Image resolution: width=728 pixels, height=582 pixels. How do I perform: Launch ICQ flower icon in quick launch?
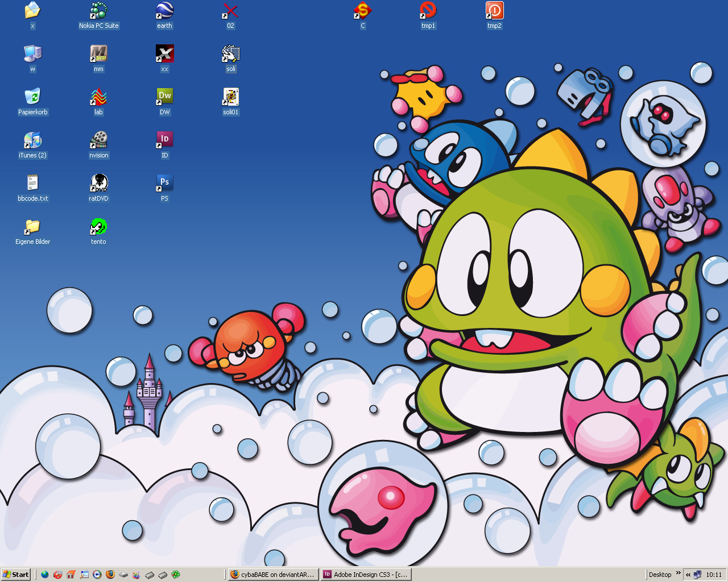point(176,575)
